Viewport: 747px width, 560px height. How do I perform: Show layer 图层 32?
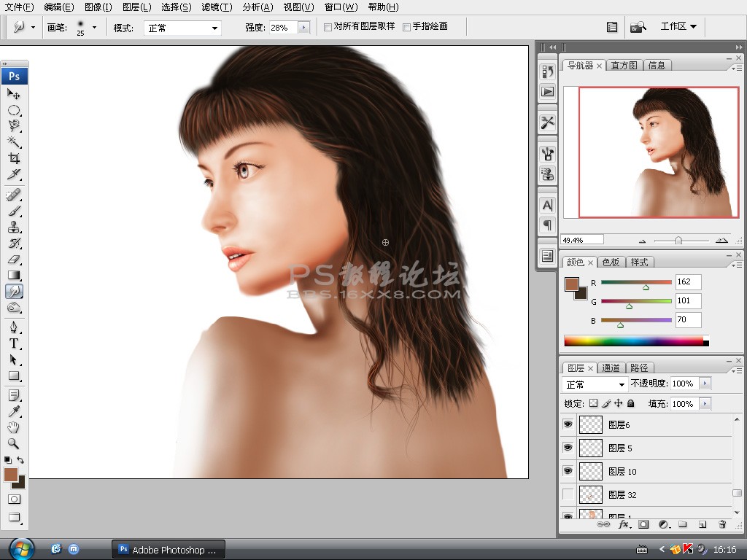[x=568, y=494]
